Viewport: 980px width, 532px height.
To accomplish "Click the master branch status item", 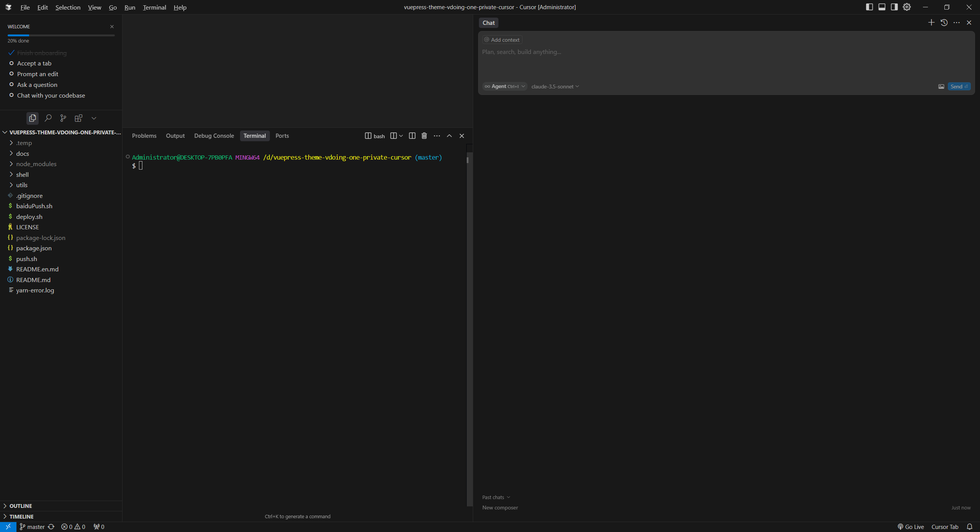I will click(32, 527).
